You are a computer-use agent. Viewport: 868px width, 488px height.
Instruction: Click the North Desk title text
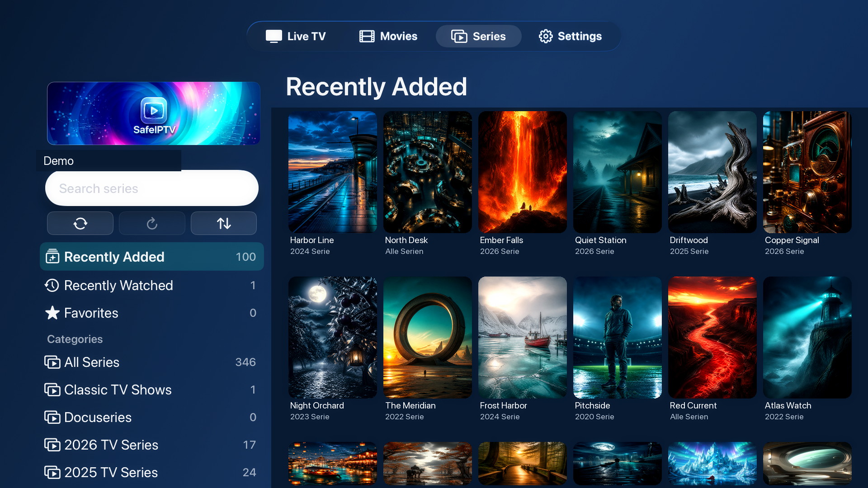(x=406, y=240)
